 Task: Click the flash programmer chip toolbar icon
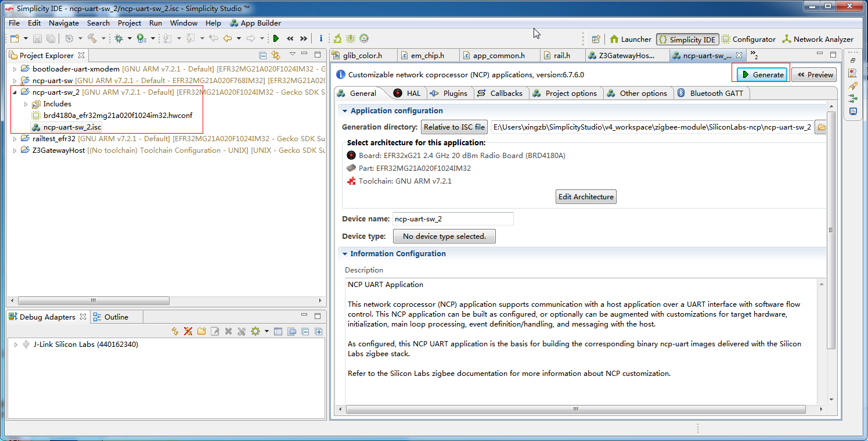tap(351, 39)
